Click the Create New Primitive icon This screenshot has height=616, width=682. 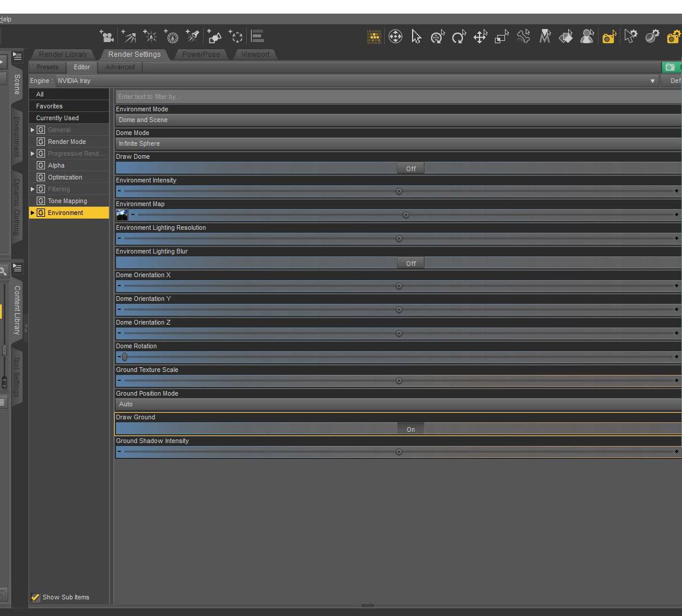pos(214,37)
